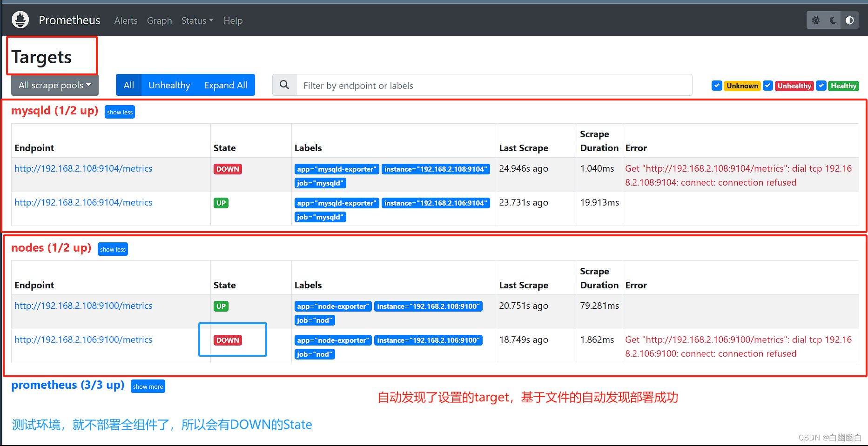868x446 pixels.
Task: Show only Unhealthy targets
Action: pos(169,85)
